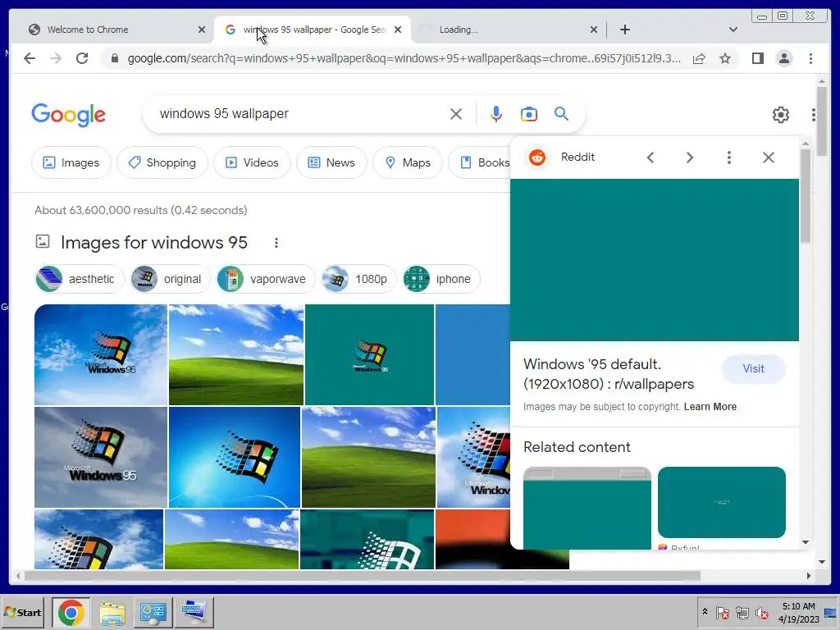Open more options in Reddit preview panel
Image resolution: width=840 pixels, height=630 pixels.
728,157
